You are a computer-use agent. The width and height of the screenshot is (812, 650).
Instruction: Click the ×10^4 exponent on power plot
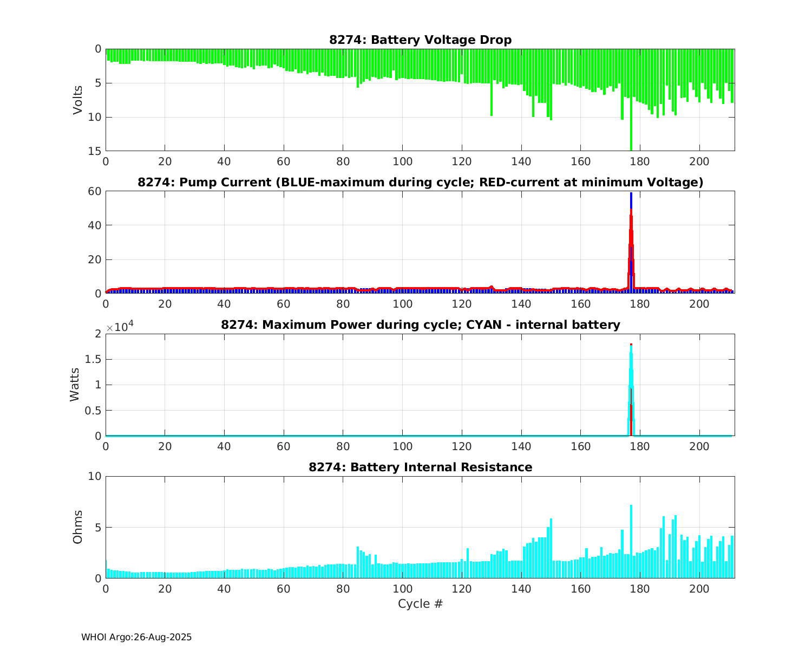coord(120,327)
